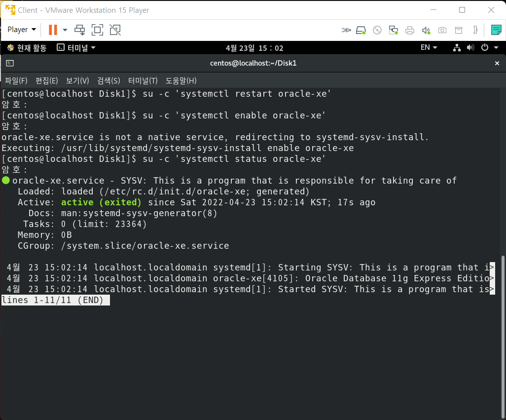Viewport: 506px width, 420px height.
Task: Click the VMware Player application logo
Action: point(10,10)
